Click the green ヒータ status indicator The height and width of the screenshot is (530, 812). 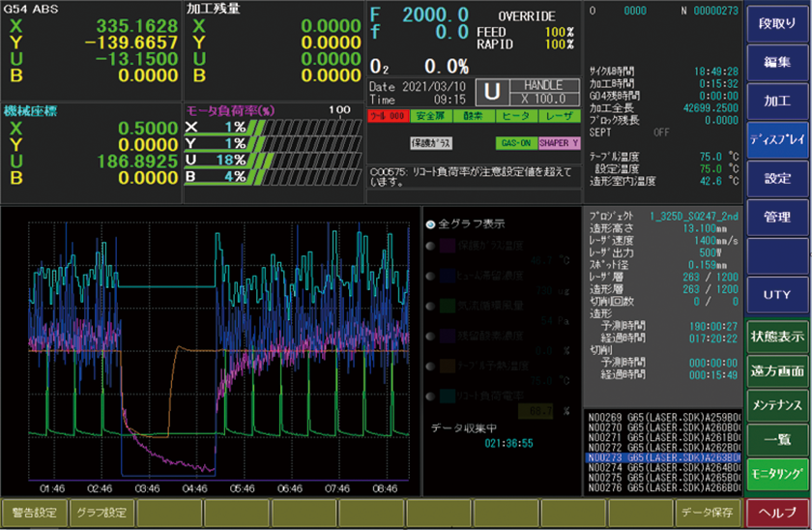(515, 115)
